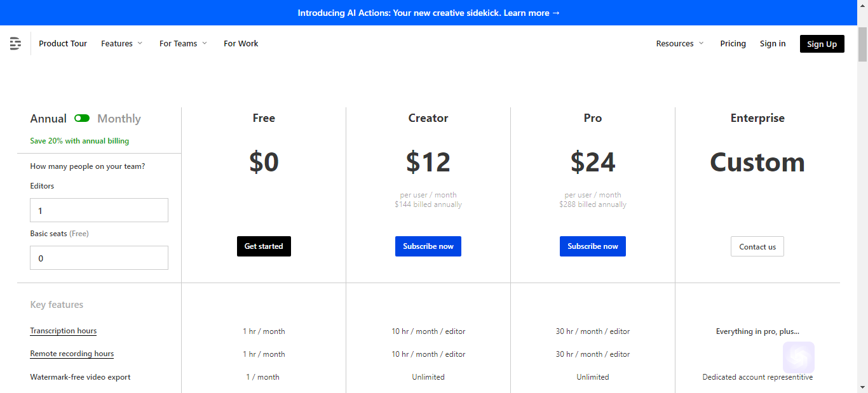Click the Sign in link

(x=773, y=43)
